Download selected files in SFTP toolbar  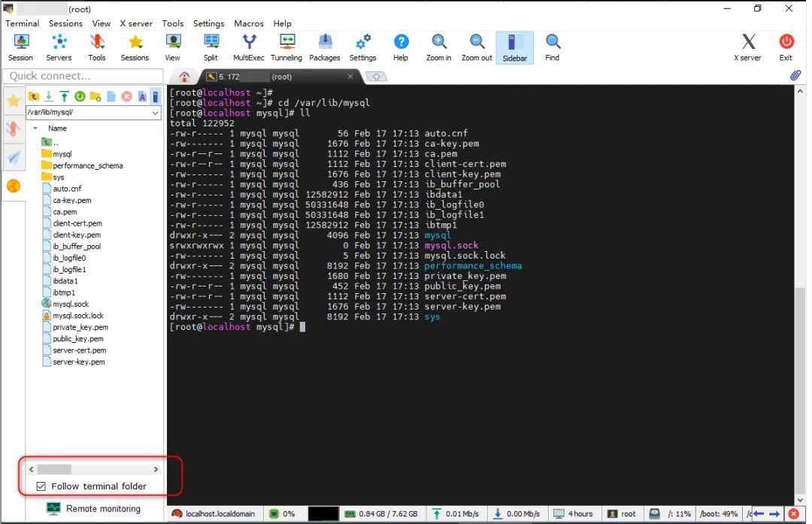tap(49, 96)
